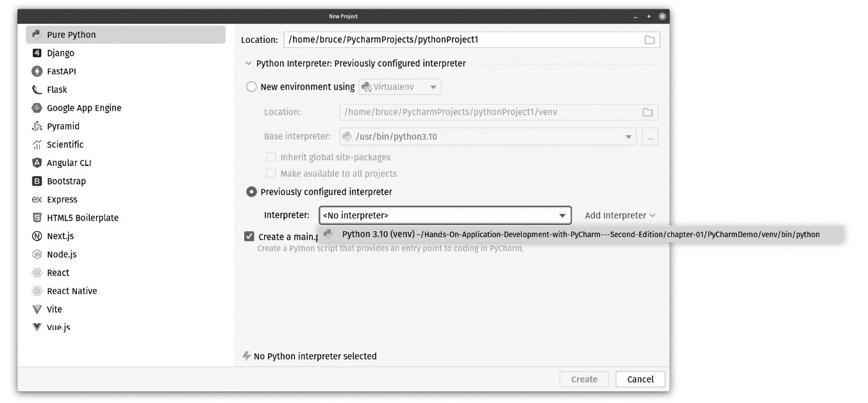Click the Cancel button
Viewport: 868px width, 403px height.
tap(640, 379)
